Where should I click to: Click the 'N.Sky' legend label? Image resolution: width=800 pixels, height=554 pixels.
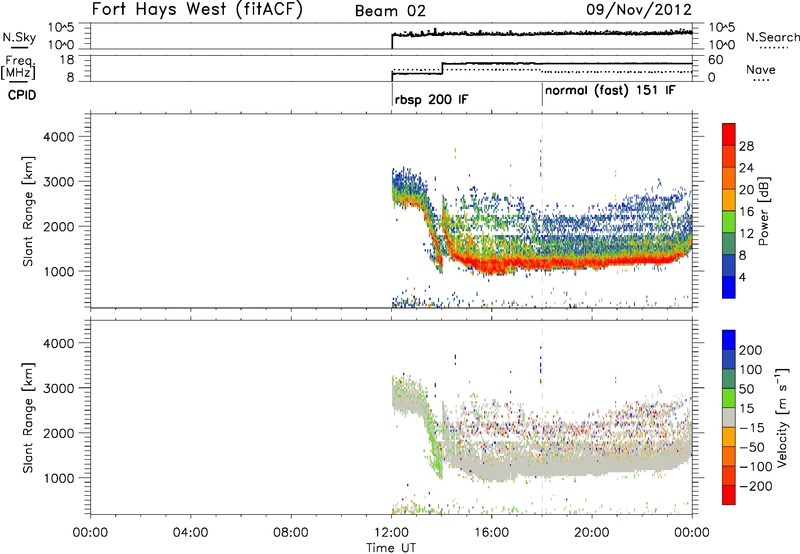19,37
